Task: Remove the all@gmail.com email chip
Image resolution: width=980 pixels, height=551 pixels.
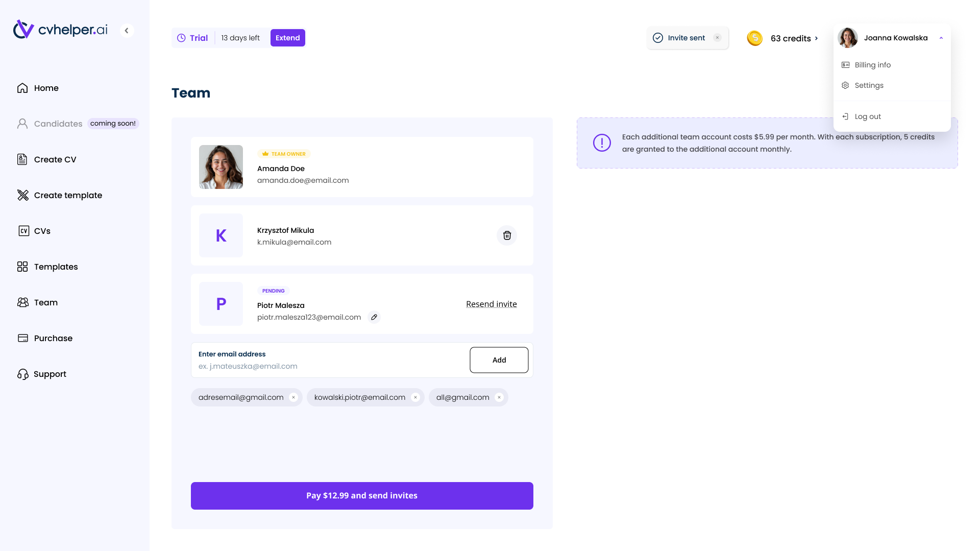Action: coord(499,397)
